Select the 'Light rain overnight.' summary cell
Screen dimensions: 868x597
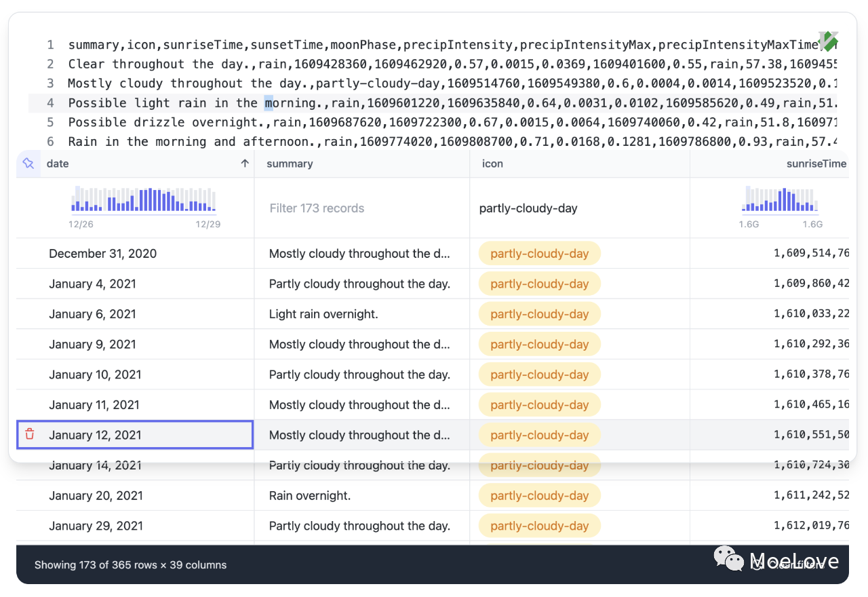(323, 314)
